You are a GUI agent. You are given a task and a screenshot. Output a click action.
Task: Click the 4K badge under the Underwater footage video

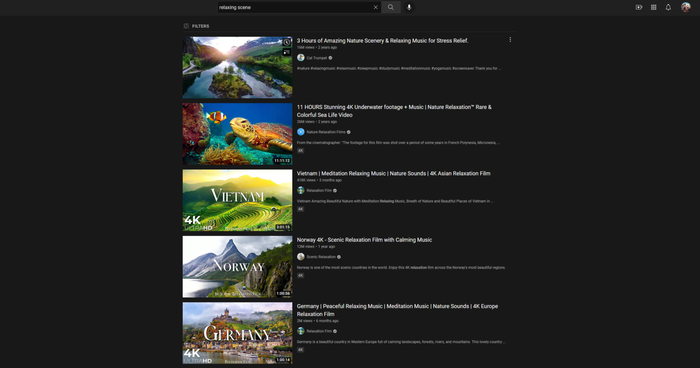point(300,151)
